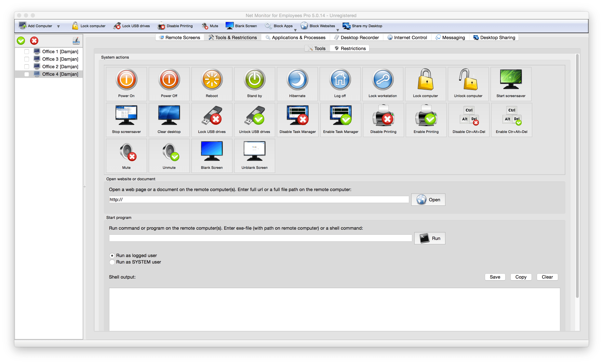Open the Restrictions sub-tab
Screen dimensions: 603x364
pyautogui.click(x=350, y=49)
